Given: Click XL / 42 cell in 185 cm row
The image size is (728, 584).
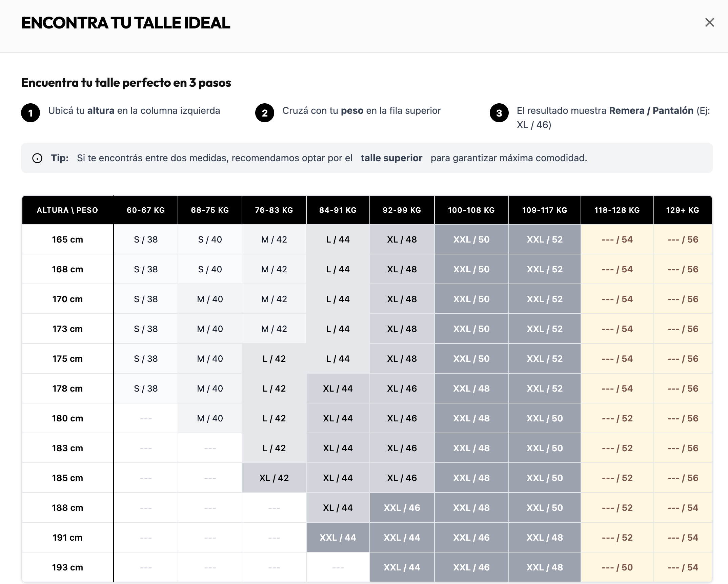Looking at the screenshot, I should coord(274,478).
